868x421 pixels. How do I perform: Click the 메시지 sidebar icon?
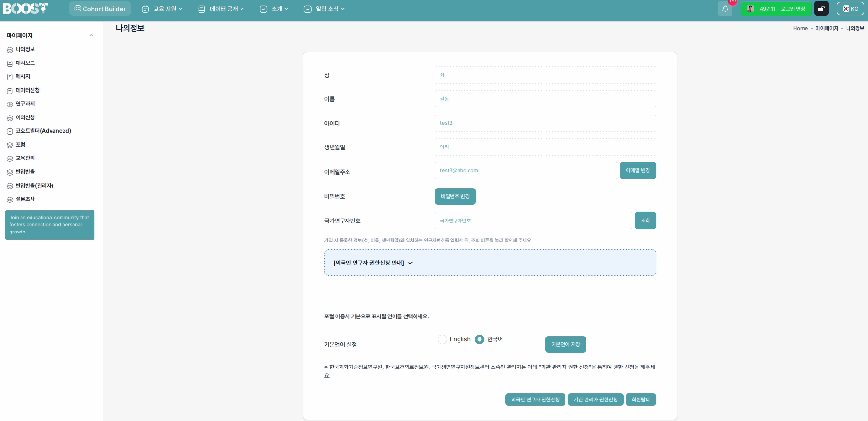tap(10, 77)
